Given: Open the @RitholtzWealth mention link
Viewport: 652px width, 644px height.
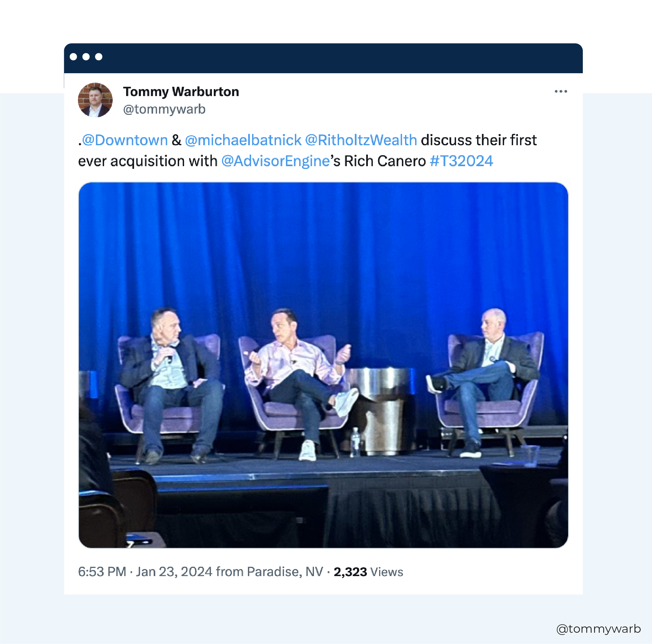Looking at the screenshot, I should (x=361, y=140).
